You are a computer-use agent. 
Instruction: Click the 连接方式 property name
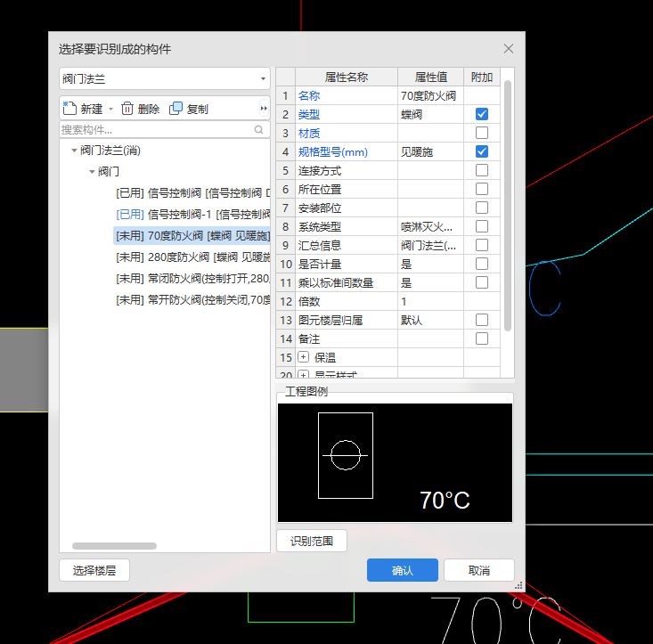tap(320, 171)
